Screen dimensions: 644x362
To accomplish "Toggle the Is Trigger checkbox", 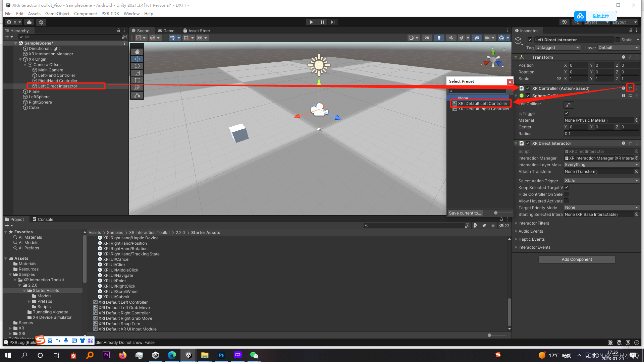I will pos(566,113).
